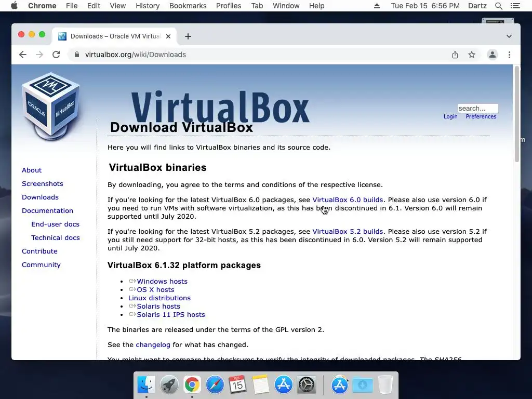Click the page vertical scrollbar

click(517, 115)
